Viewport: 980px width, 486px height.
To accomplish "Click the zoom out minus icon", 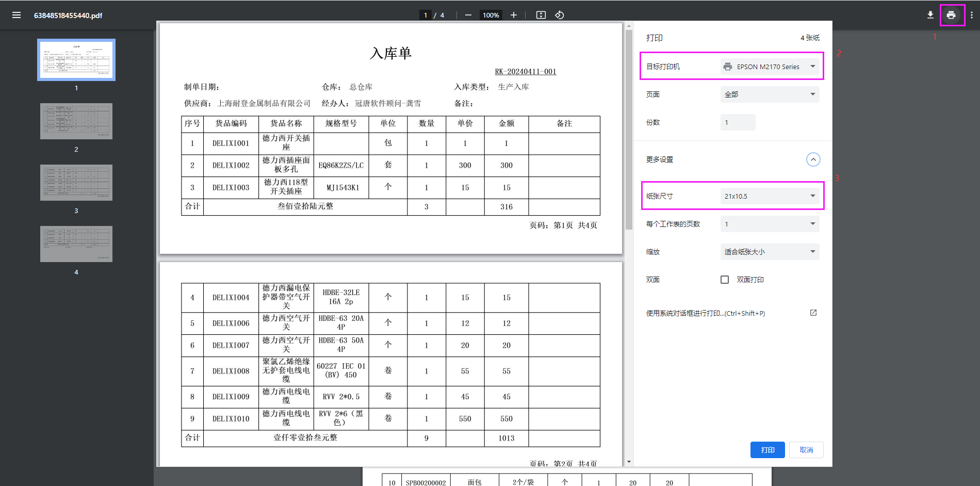I will [x=468, y=15].
